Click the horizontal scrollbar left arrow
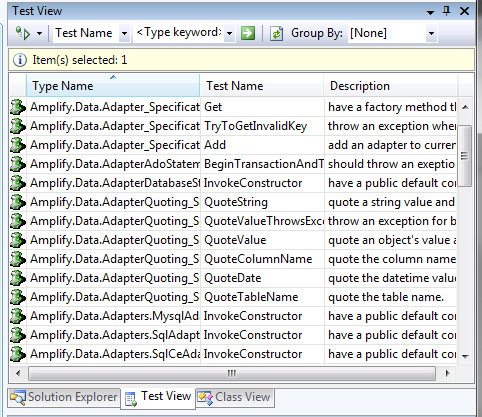482x417 pixels. [x=18, y=373]
